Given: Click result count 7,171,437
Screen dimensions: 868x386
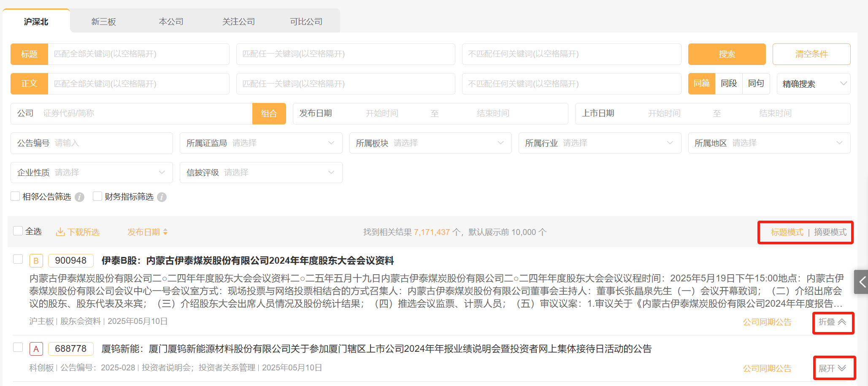Looking at the screenshot, I should pos(432,232).
